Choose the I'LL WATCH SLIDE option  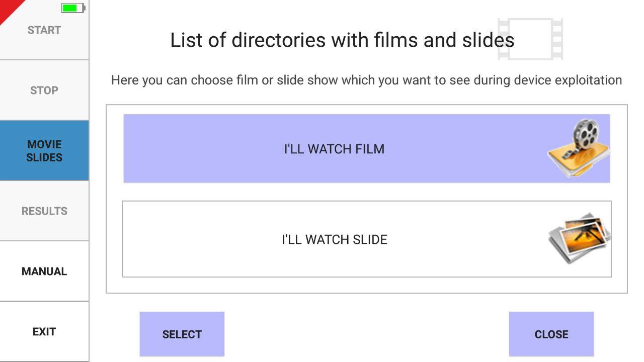pyautogui.click(x=334, y=239)
